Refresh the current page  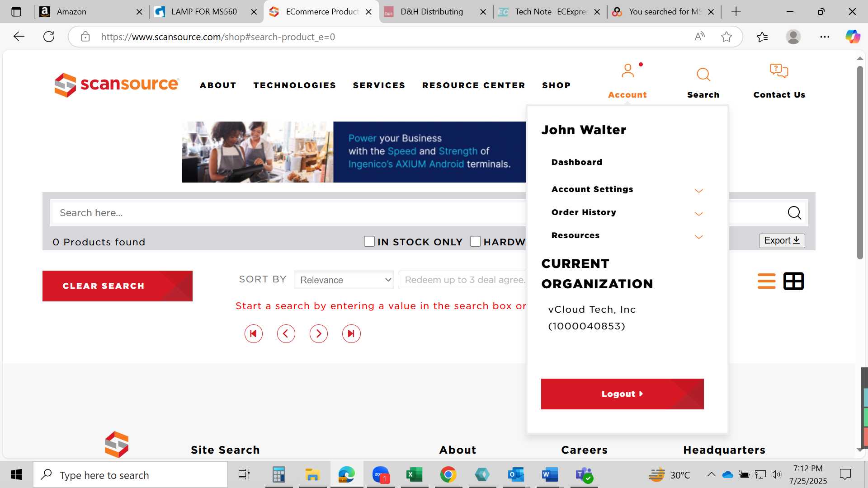coord(49,37)
